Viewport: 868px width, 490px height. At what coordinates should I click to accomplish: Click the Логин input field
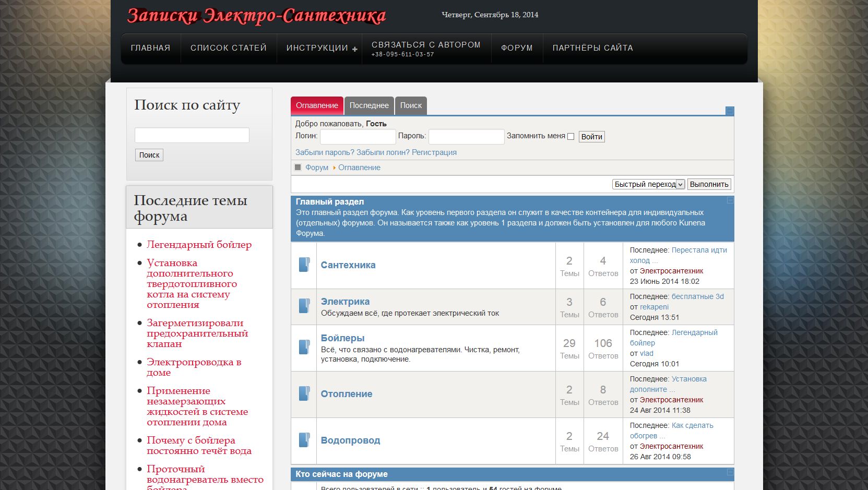pos(358,137)
